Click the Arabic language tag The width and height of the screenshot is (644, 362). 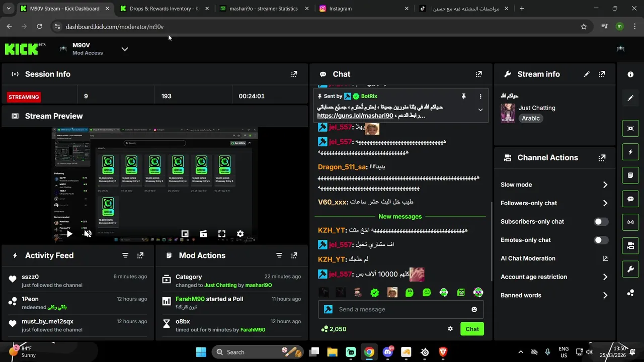[x=531, y=119]
